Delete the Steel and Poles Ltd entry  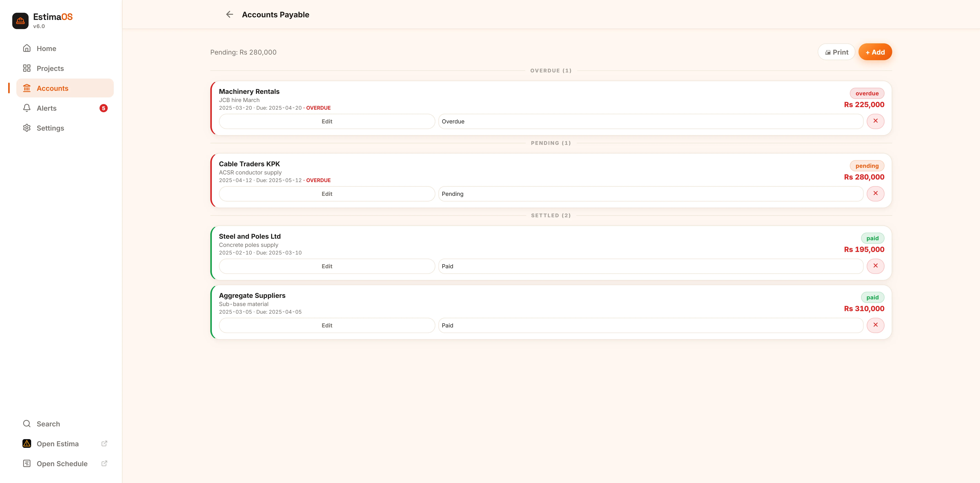click(875, 266)
